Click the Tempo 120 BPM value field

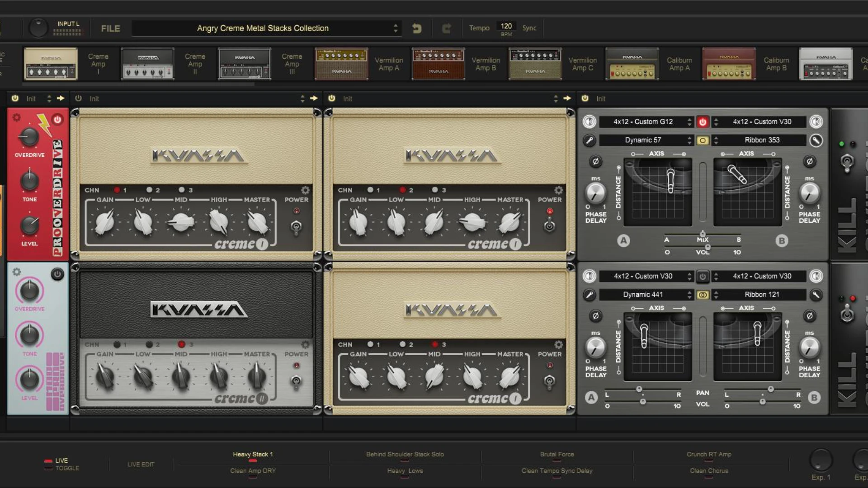(x=506, y=26)
